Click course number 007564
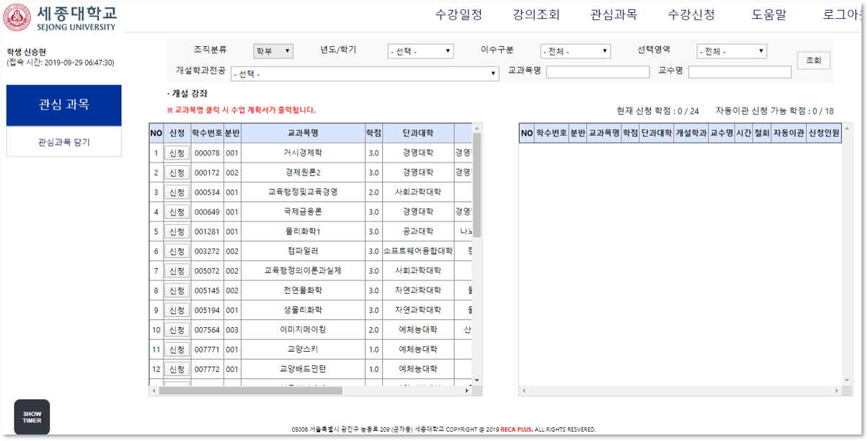 coord(207,329)
